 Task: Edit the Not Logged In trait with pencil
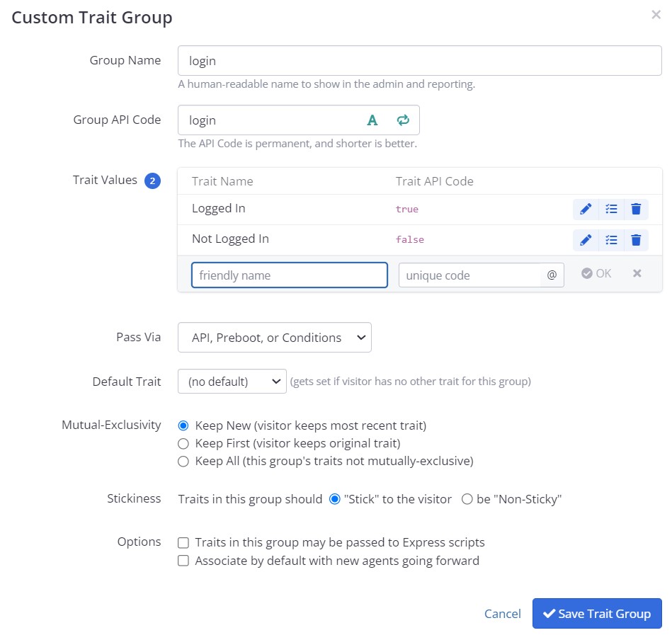pyautogui.click(x=586, y=240)
